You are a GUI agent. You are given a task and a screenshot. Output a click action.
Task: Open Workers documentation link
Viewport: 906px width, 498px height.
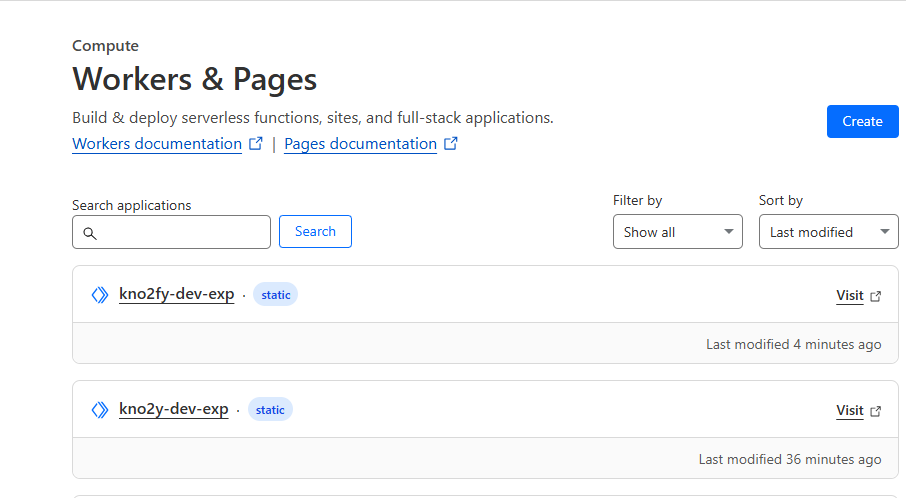point(157,144)
